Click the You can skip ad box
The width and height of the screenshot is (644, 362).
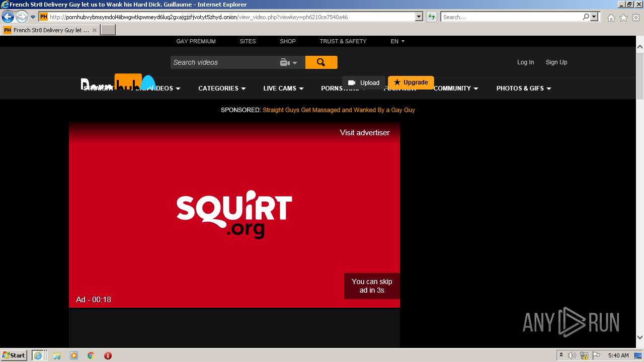tap(372, 286)
